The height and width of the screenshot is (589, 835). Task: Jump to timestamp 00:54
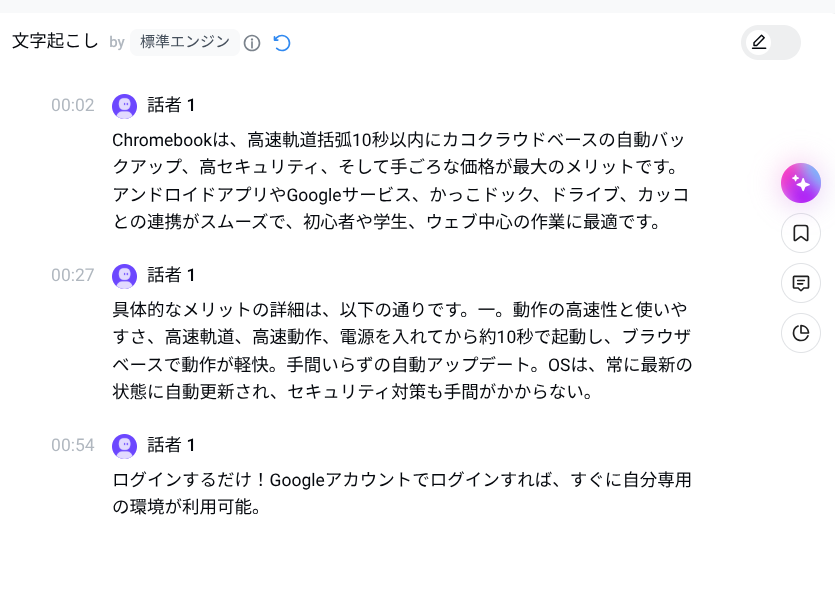tap(73, 445)
